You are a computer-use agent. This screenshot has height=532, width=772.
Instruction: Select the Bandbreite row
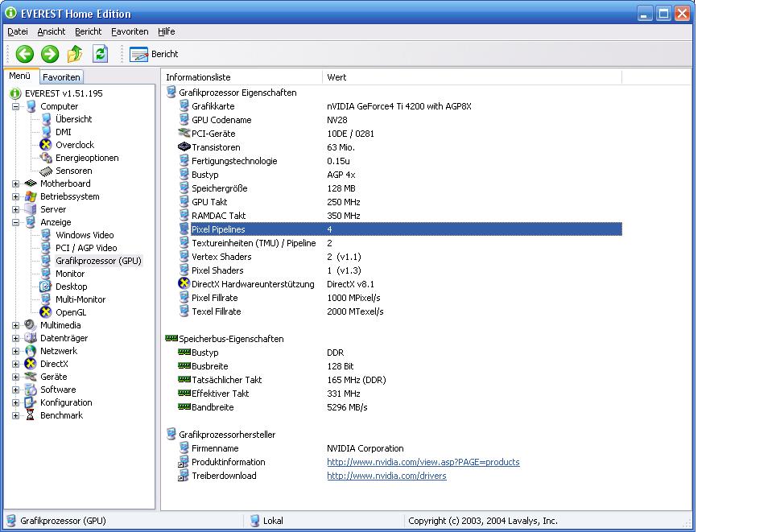(x=400, y=407)
